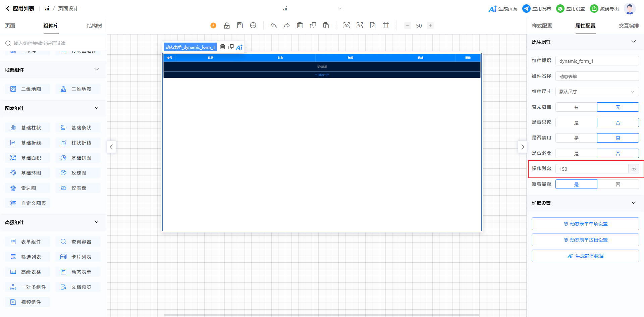Switch to the 样式配置 tab
Screen dimensions: 644x317
pyautogui.click(x=542, y=26)
